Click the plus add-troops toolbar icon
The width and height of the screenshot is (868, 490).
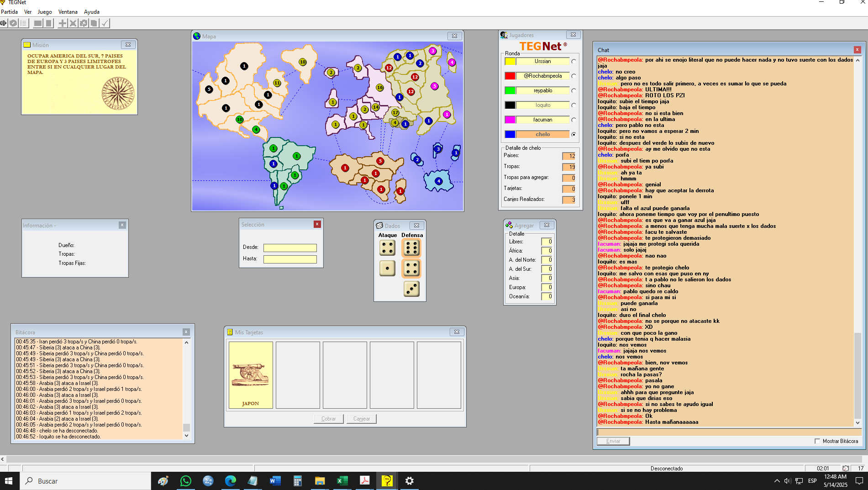(63, 23)
